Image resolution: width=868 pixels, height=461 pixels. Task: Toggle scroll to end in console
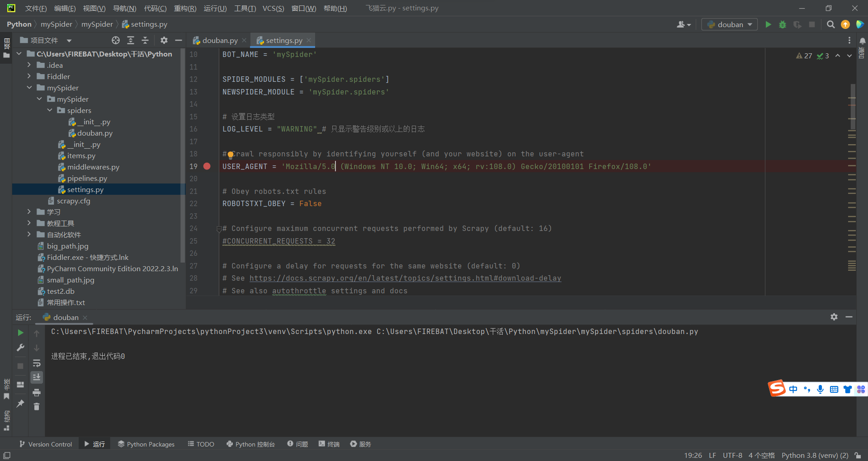(37, 377)
